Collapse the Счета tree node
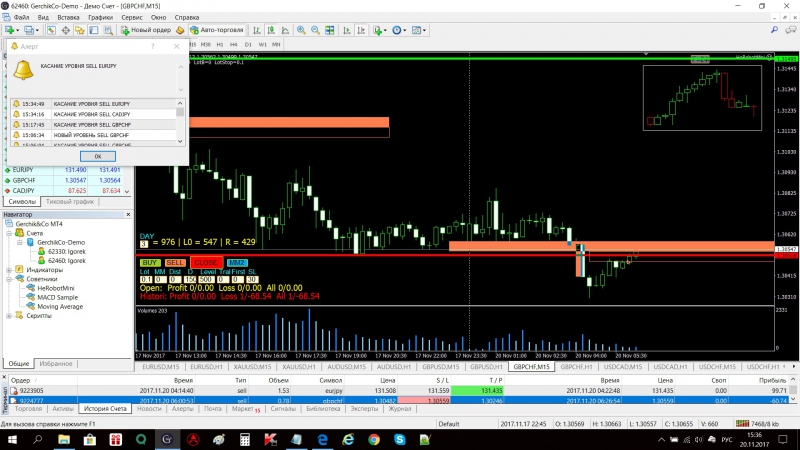The width and height of the screenshot is (800, 450). click(9, 233)
